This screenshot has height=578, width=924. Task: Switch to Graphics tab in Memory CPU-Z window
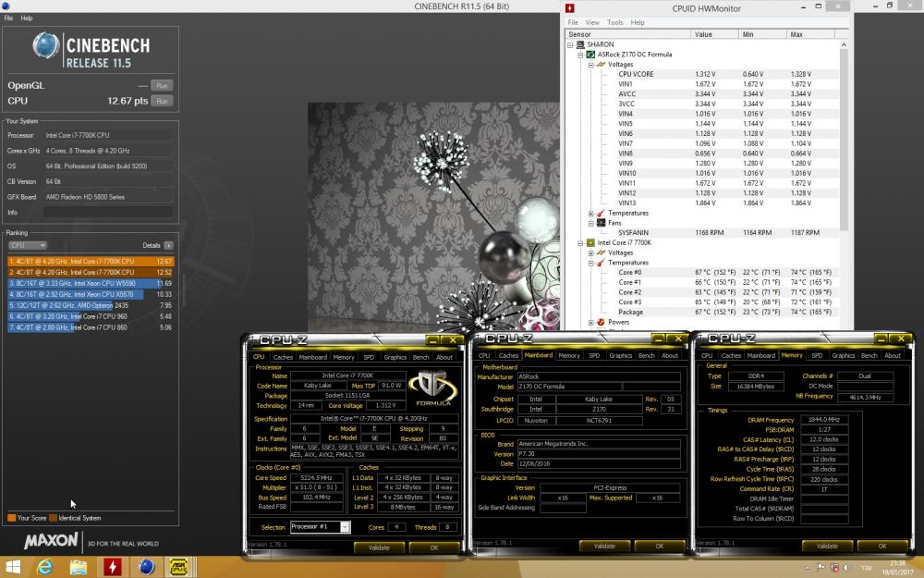coord(844,356)
